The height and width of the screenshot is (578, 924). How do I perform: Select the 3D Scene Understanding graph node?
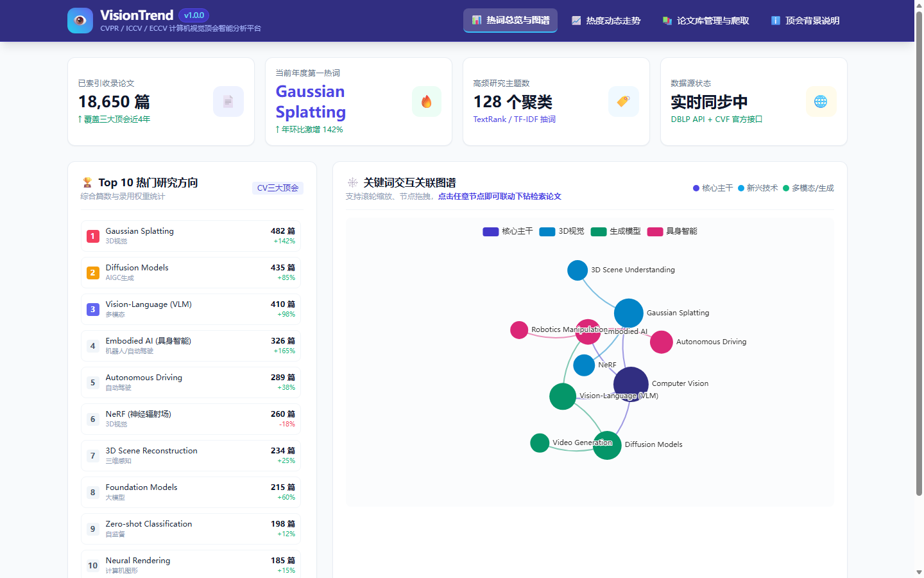[x=577, y=270]
